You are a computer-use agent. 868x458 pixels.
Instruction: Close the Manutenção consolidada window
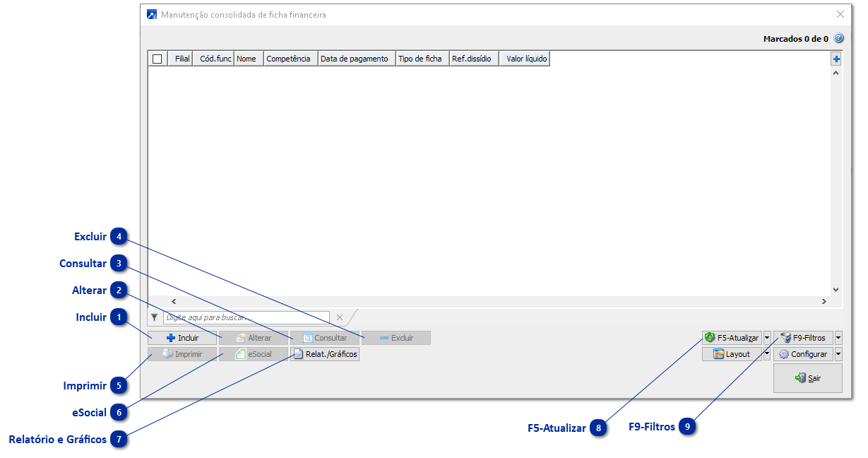pos(840,14)
